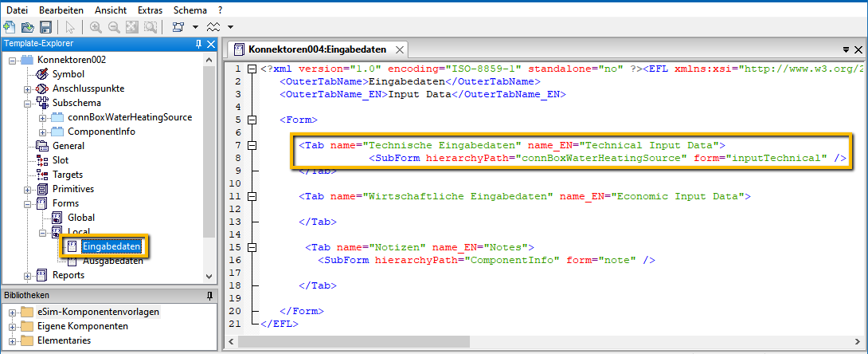The height and width of the screenshot is (354, 868).
Task: Collapse the Konnektoren002 root node
Action: 12,60
